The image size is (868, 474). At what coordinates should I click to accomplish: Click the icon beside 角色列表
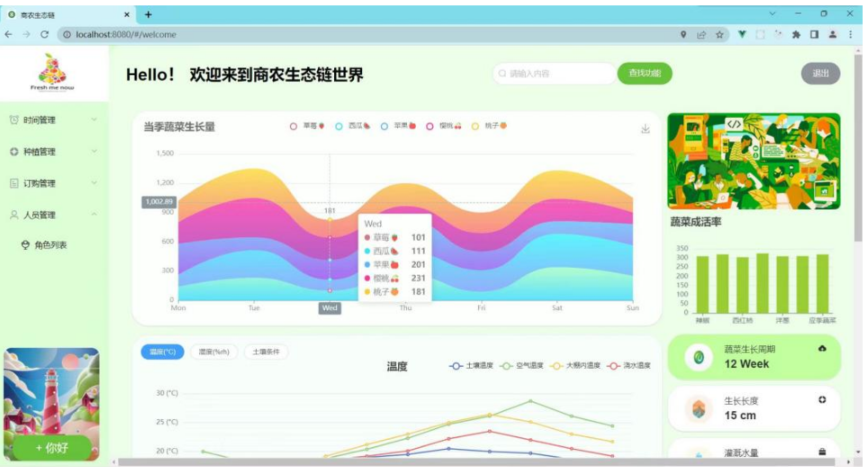click(x=25, y=245)
